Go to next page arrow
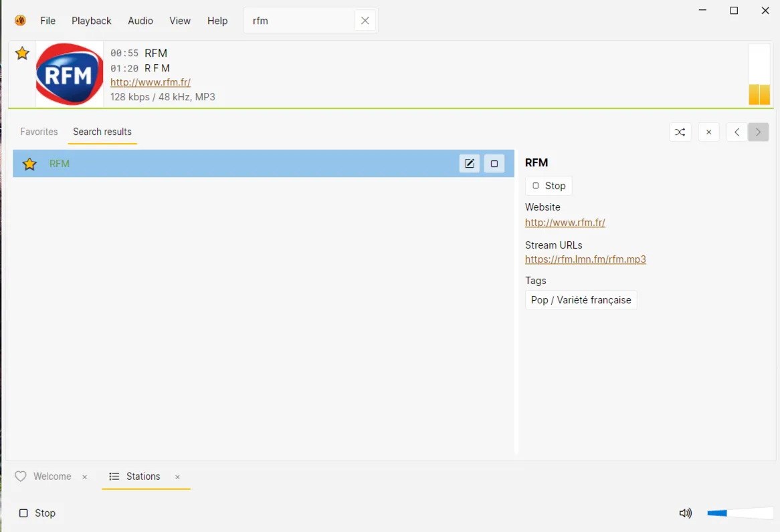This screenshot has width=780, height=532. [x=758, y=132]
